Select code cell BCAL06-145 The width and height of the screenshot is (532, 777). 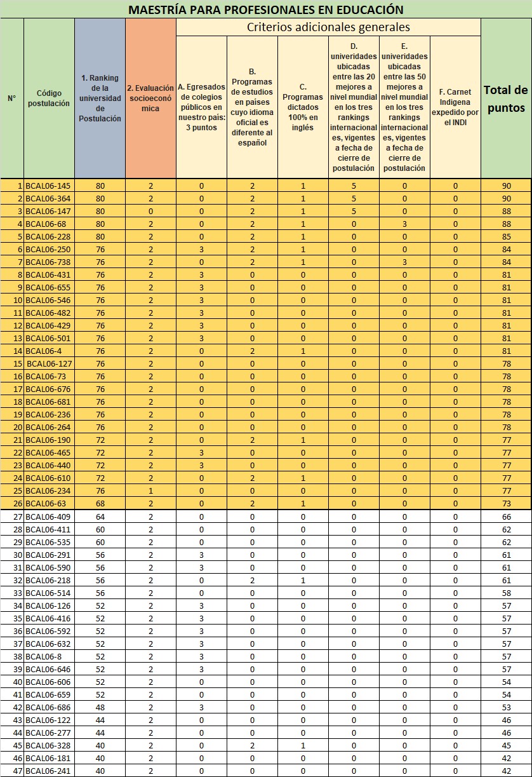pyautogui.click(x=49, y=186)
